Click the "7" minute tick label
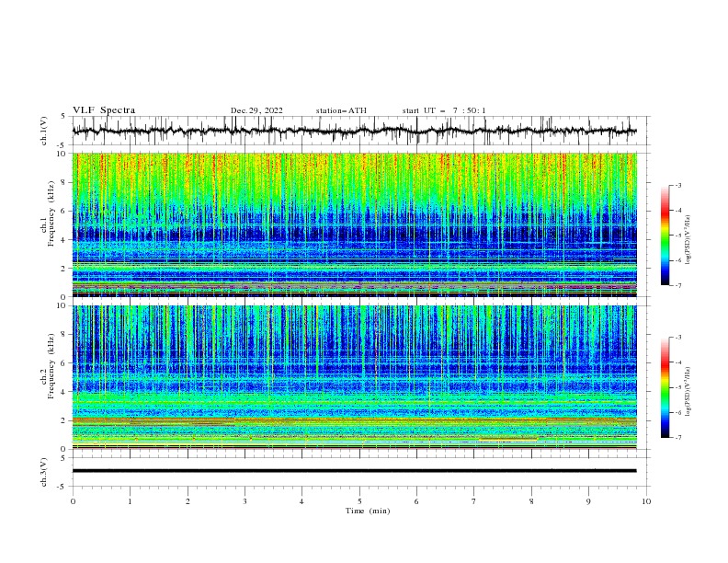Viewport: 728px width, 563px height. point(474,501)
